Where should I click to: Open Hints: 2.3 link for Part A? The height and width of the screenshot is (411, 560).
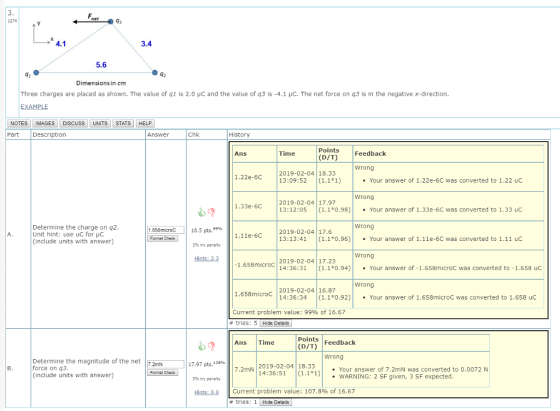click(x=206, y=258)
